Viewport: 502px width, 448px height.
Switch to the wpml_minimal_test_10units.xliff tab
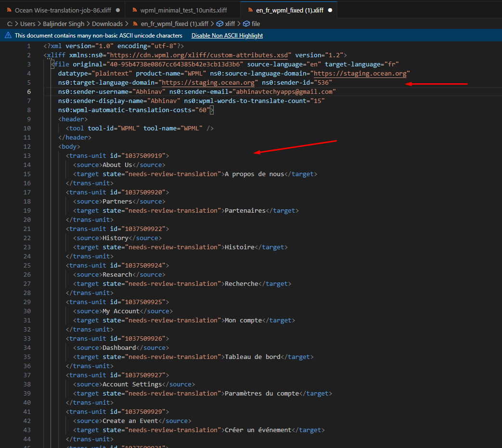(x=183, y=10)
